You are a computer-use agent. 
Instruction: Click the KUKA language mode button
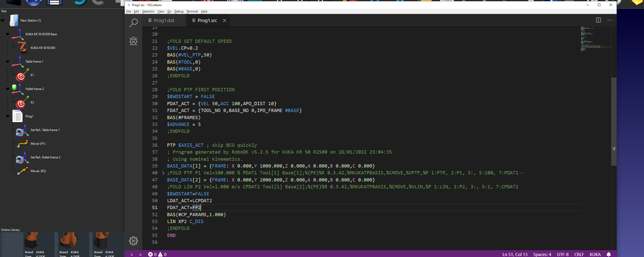(x=595, y=254)
